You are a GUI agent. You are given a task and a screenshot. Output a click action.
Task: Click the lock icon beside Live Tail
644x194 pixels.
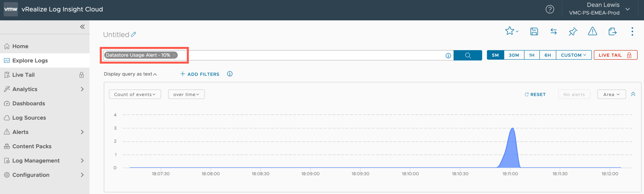[81, 75]
